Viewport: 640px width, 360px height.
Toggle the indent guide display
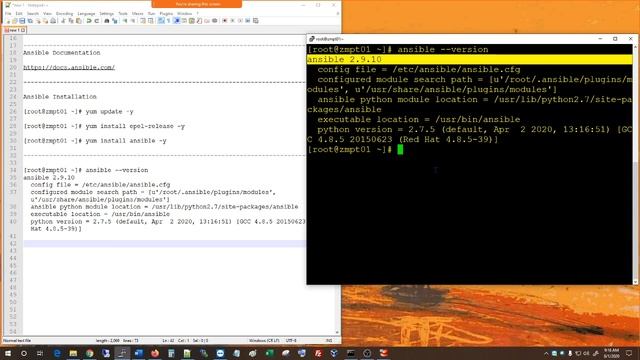176,21
